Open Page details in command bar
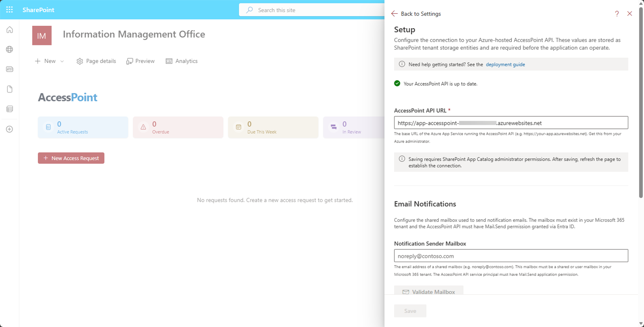Screen dimensions: 644x327 pos(96,61)
